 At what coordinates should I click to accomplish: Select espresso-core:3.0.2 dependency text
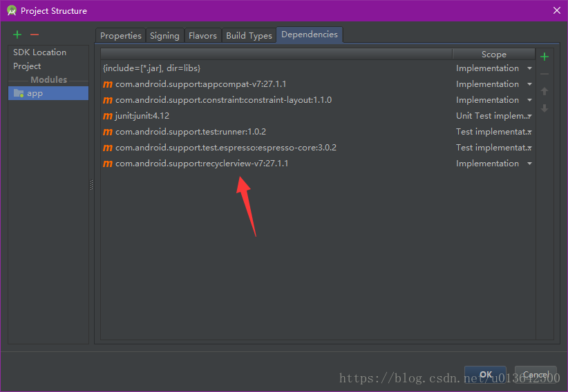tap(226, 148)
